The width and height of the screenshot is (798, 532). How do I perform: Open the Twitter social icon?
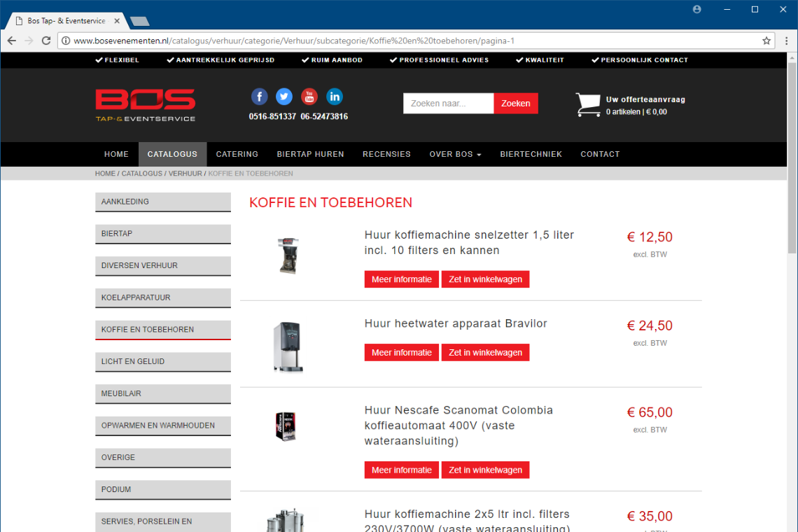click(x=284, y=97)
